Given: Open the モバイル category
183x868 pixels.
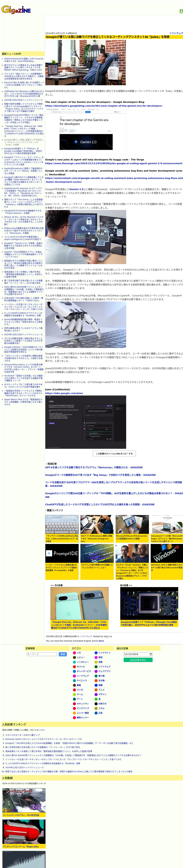Looking at the screenshot, I should [x=81, y=666].
